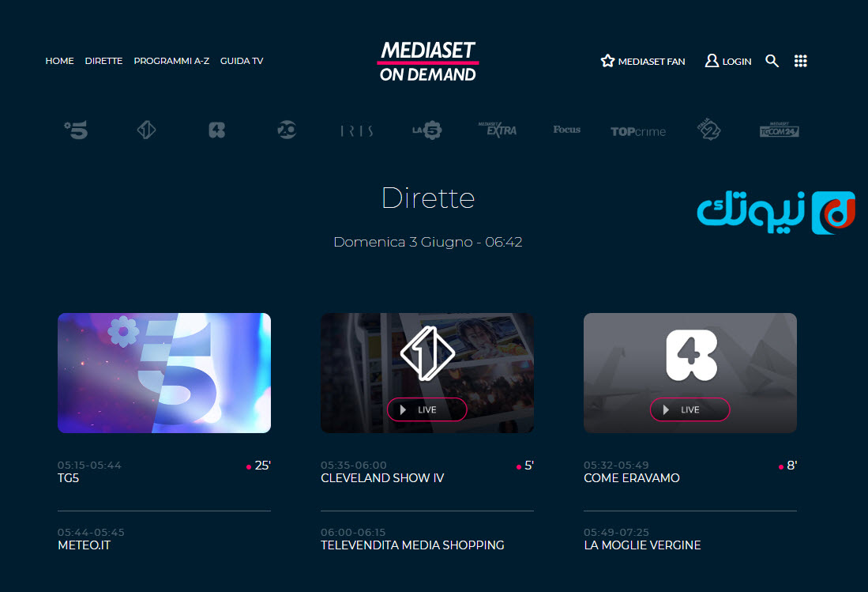Open search with the magnifier icon
Screen dimensions: 868x592
[x=772, y=61]
